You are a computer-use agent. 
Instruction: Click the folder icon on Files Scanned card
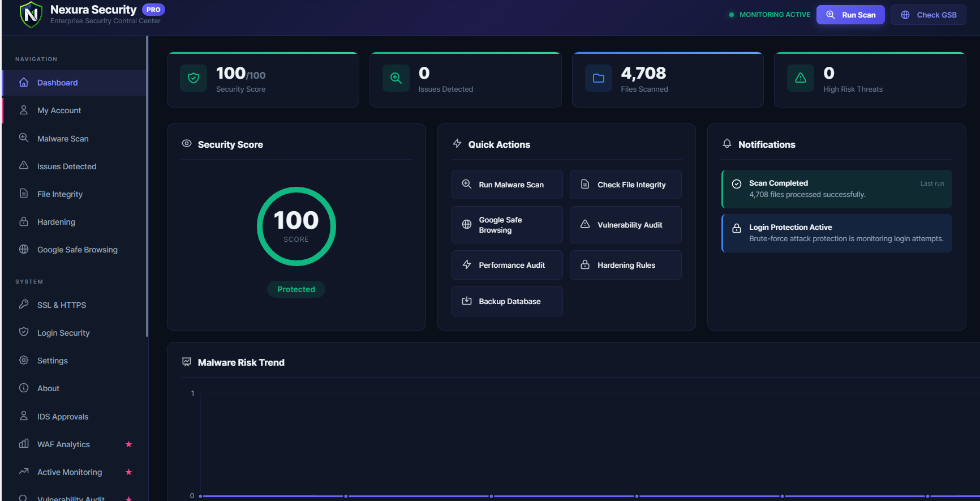point(599,78)
